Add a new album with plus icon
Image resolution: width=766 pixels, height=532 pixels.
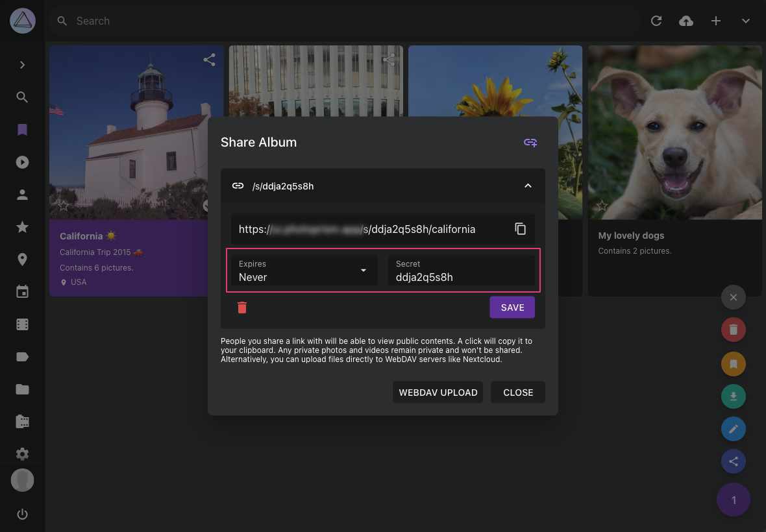[x=715, y=21]
